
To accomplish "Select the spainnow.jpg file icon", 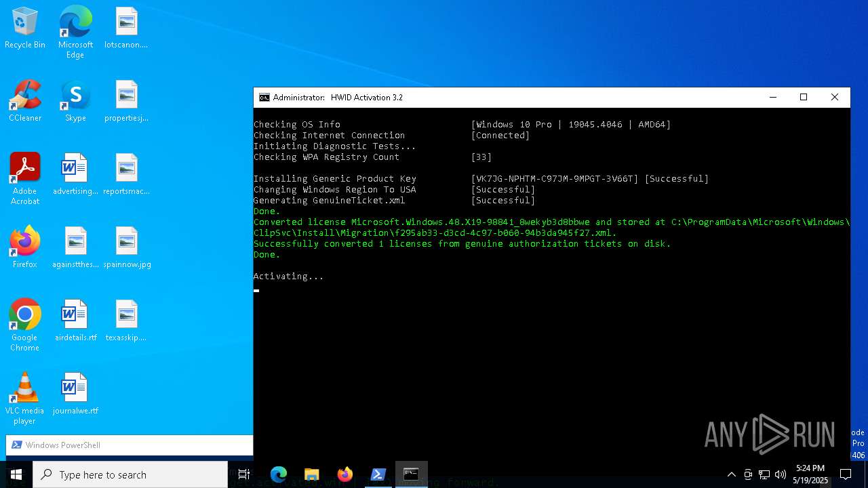I will click(127, 248).
